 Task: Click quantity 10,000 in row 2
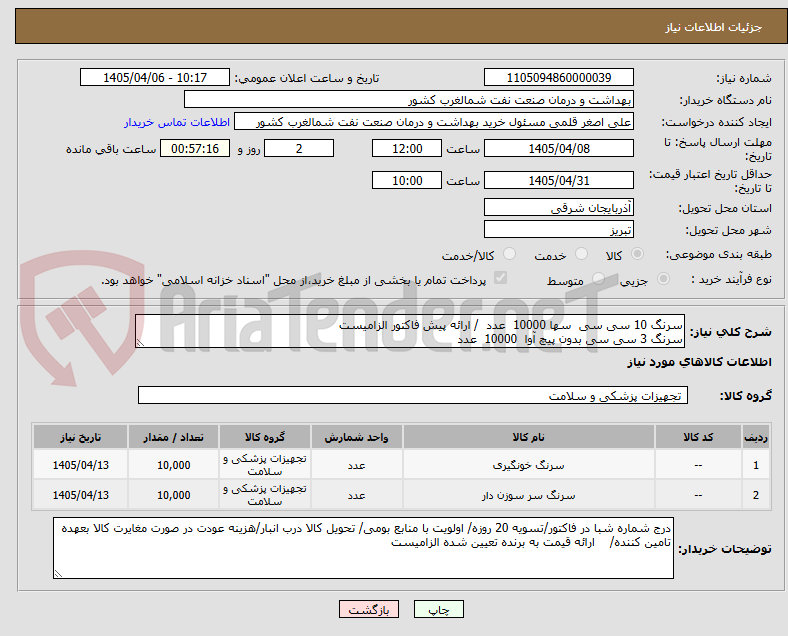tap(173, 495)
